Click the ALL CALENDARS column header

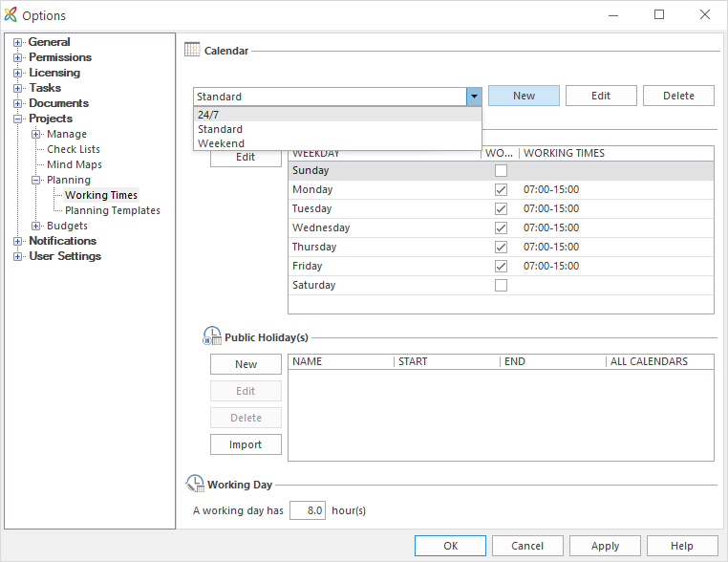(x=660, y=362)
